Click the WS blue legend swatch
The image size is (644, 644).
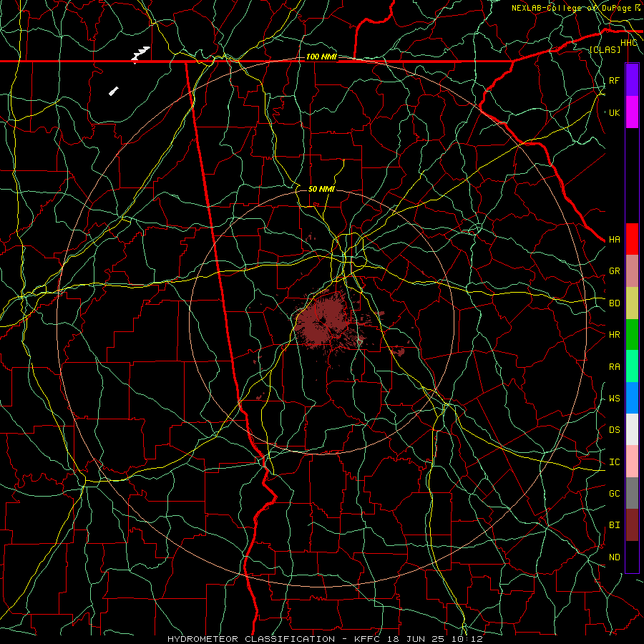(632, 398)
